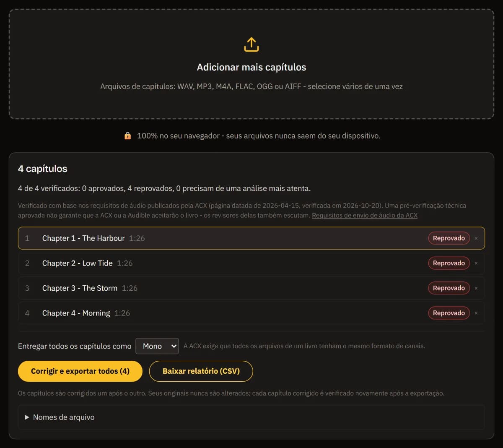The height and width of the screenshot is (448, 503).
Task: Click the 4 de 4 verificados summary line
Action: (x=164, y=188)
